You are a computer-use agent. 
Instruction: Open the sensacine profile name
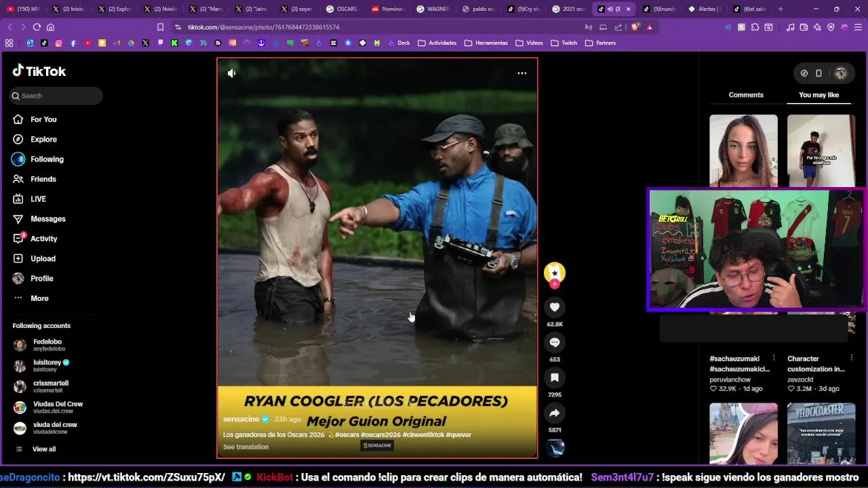[241, 420]
